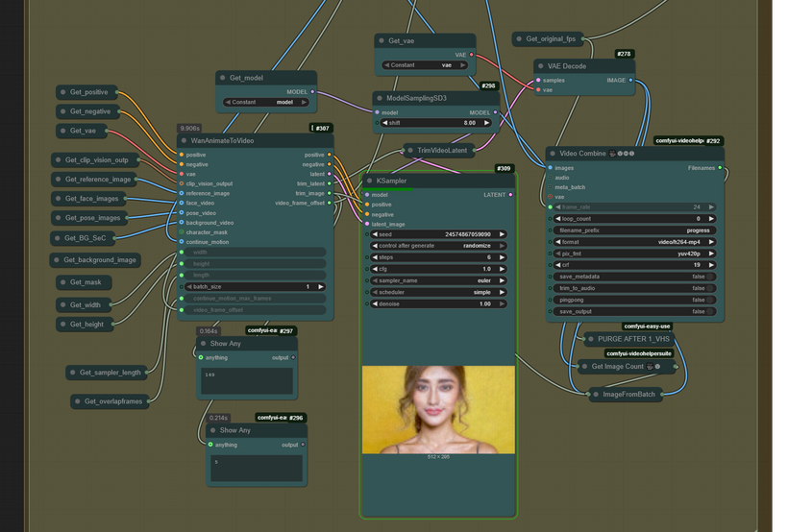Screen dimensions: 788x532
Task: Click the denoise slider field
Action: tap(438, 303)
